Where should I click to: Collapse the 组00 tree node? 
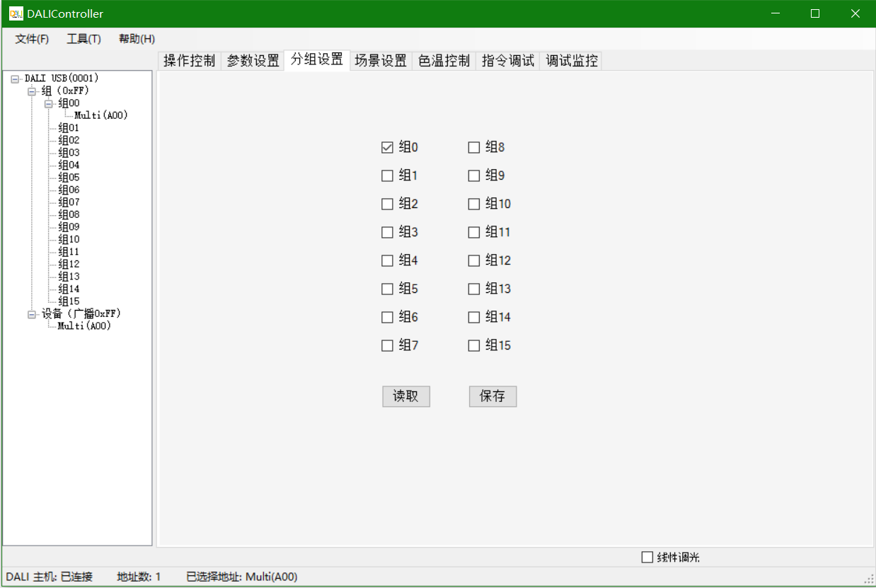(x=49, y=103)
